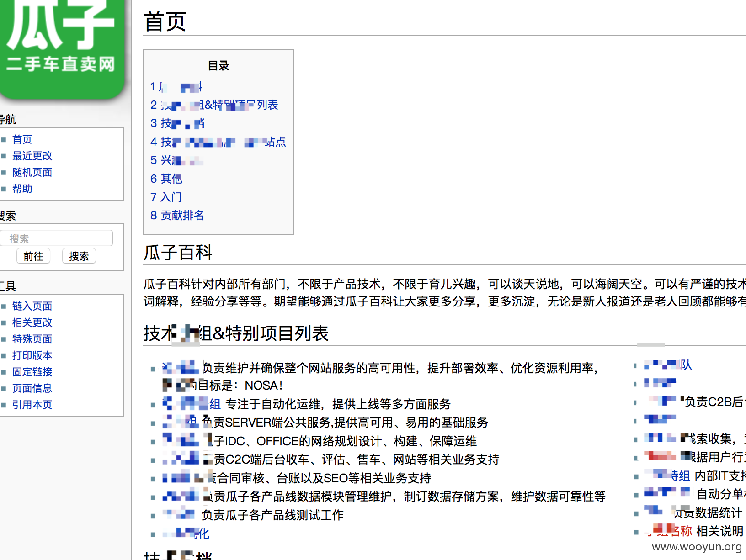Jump to contents item 8 贡献排名
746x560 pixels.
pyautogui.click(x=177, y=215)
